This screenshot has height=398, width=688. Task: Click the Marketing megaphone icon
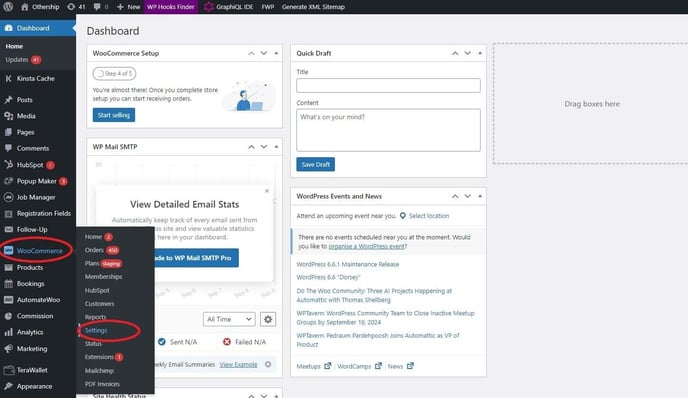8,348
